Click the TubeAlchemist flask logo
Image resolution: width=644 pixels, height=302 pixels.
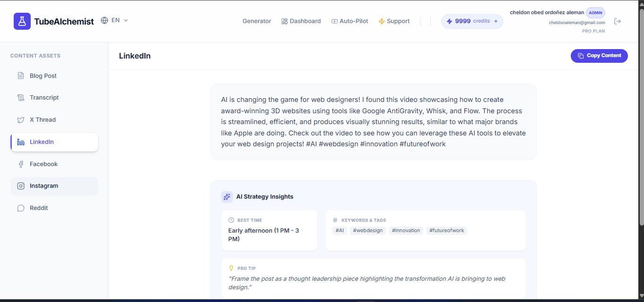tap(22, 21)
